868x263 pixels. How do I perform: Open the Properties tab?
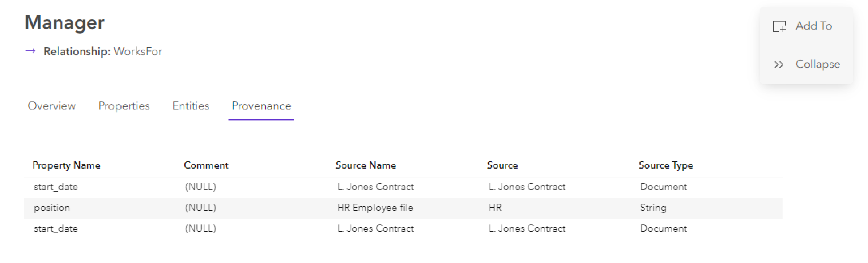point(124,106)
